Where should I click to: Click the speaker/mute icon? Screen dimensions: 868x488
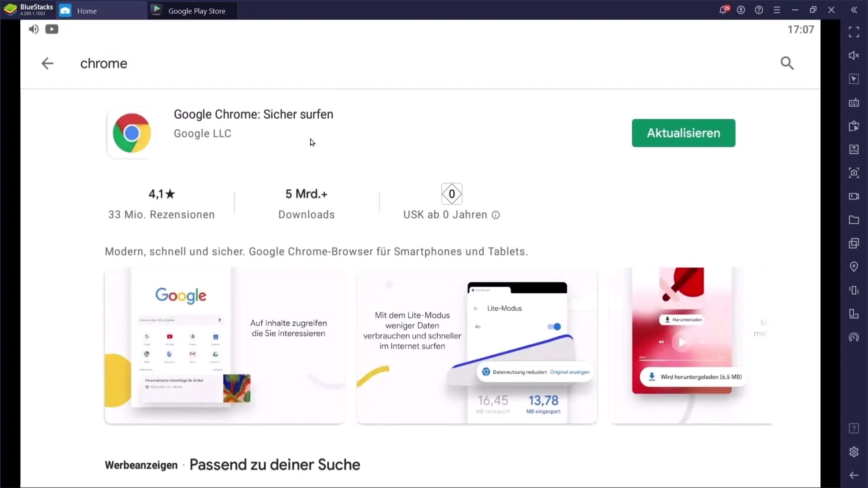(33, 28)
